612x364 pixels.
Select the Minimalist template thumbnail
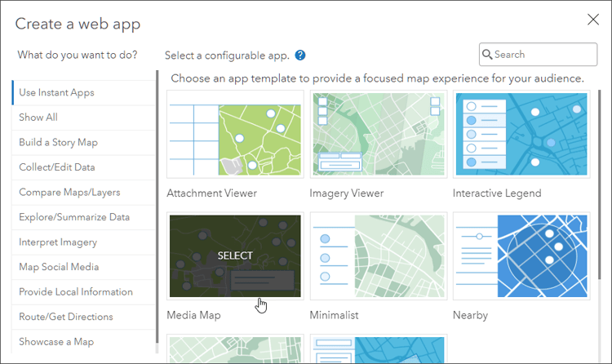[379, 256]
